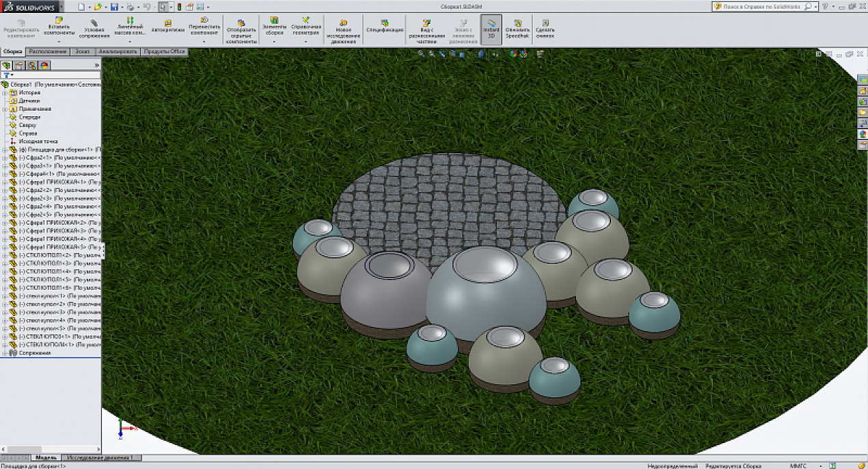
Task: Click Вставить компоненты (Insert Components)
Action: (x=59, y=27)
